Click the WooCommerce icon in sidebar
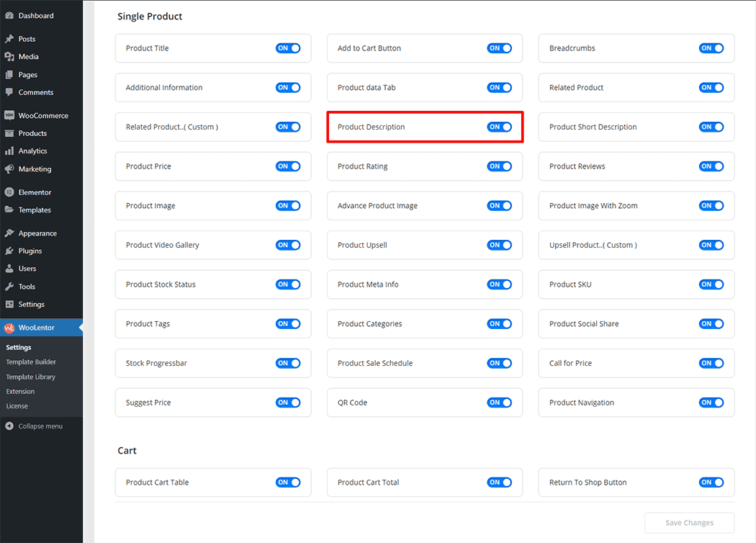Viewport: 756px width, 543px height. 9,115
